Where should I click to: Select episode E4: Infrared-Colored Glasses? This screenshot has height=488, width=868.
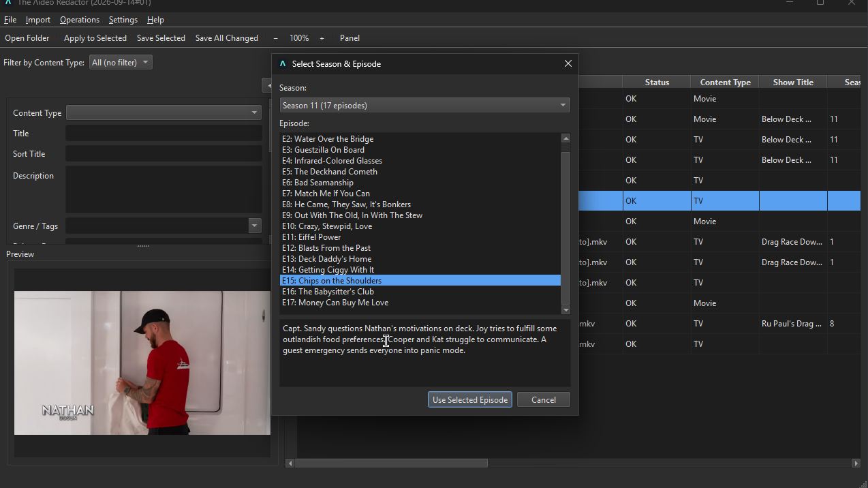(x=420, y=161)
